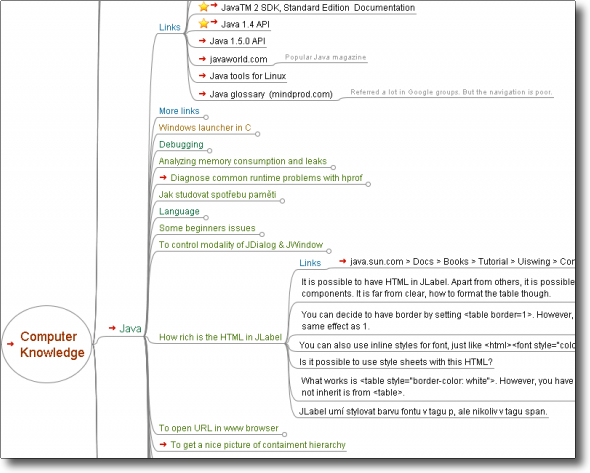The width and height of the screenshot is (590, 473).
Task: Expand the Windows launcher in C node
Action: [x=257, y=134]
